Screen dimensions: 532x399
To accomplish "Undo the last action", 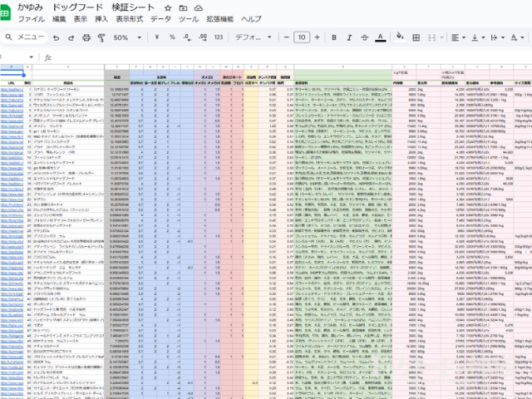I will (57, 37).
